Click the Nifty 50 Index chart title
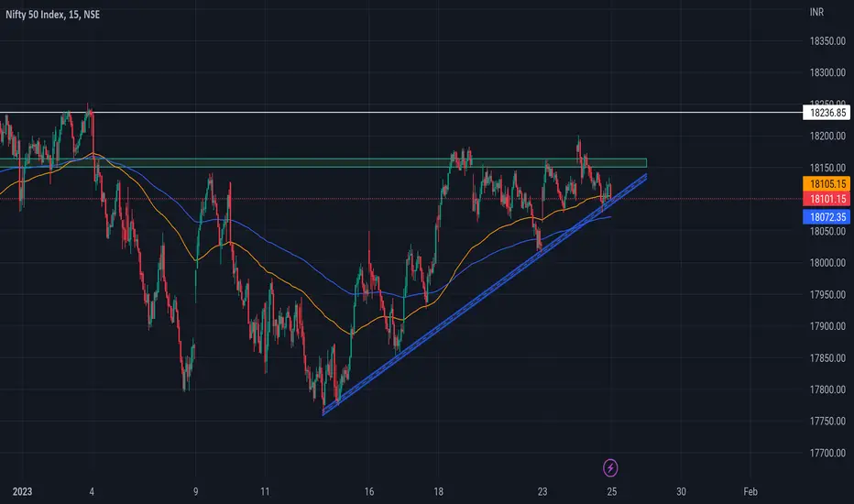The image size is (854, 504). point(53,15)
